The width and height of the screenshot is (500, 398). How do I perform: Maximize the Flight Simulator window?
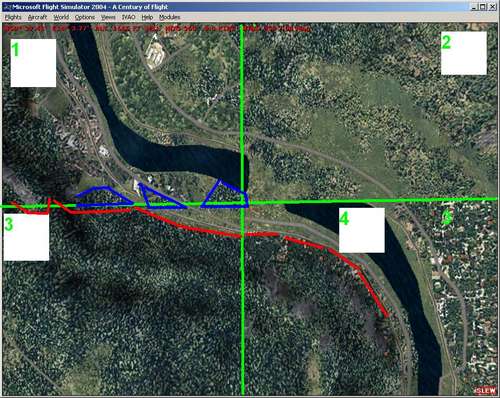483,7
